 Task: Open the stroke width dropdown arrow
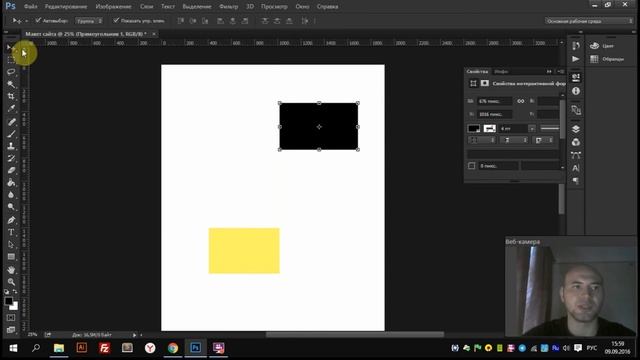pyautogui.click(x=532, y=129)
